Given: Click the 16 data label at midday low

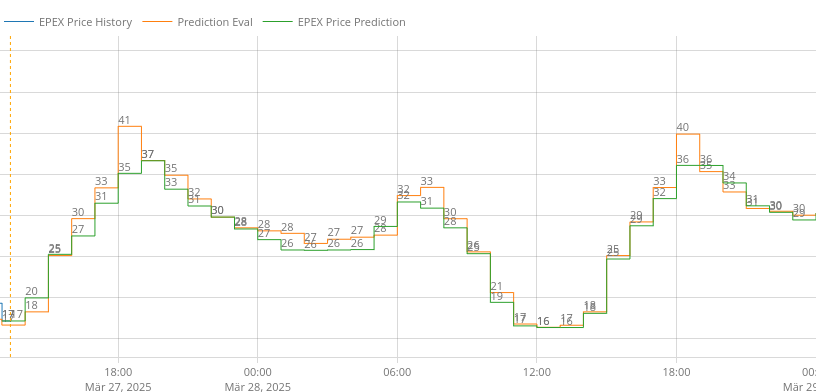Looking at the screenshot, I should coord(543,321).
